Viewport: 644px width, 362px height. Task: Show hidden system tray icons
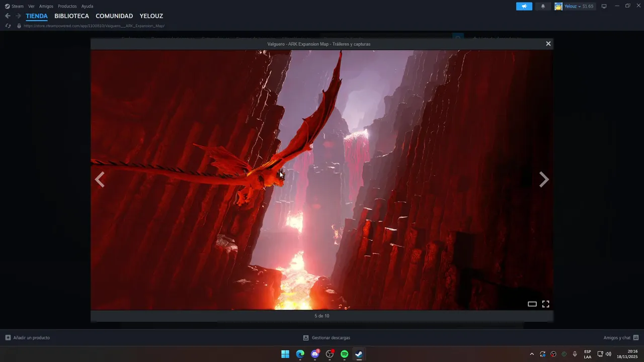532,354
